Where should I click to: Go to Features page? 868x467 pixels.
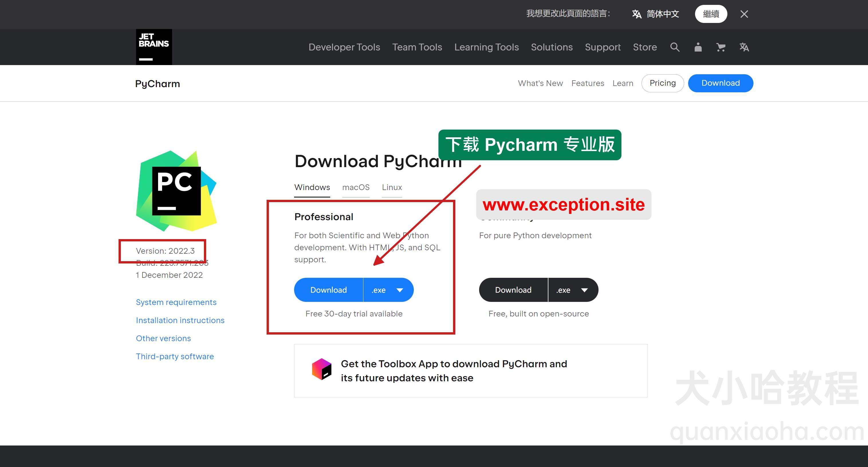tap(588, 83)
